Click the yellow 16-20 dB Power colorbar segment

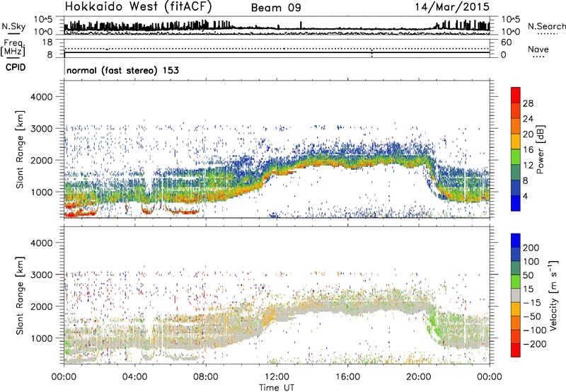point(516,141)
